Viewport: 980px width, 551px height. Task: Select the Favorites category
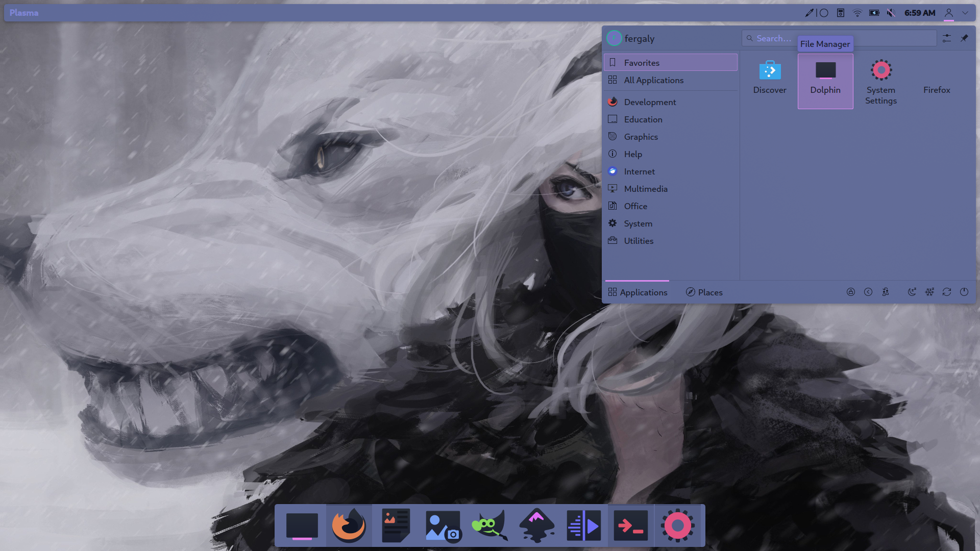(671, 62)
